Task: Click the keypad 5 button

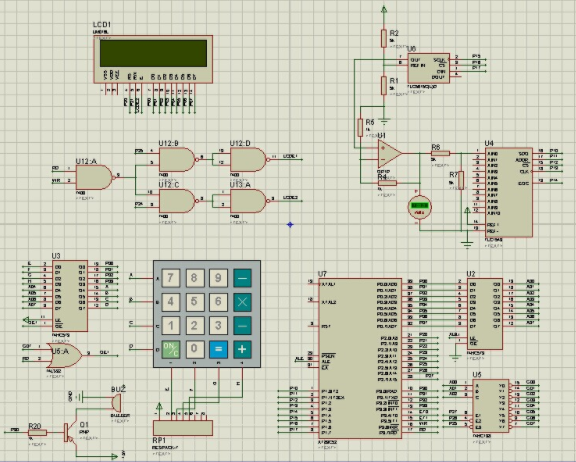Action: 194,302
